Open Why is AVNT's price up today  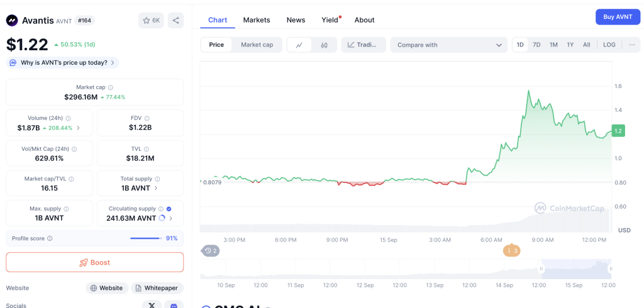point(62,63)
